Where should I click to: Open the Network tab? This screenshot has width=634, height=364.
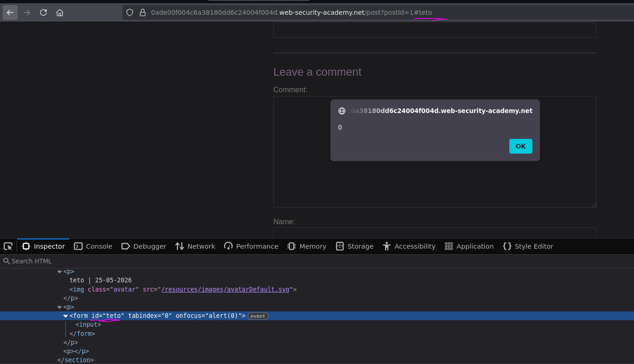[x=195, y=246]
